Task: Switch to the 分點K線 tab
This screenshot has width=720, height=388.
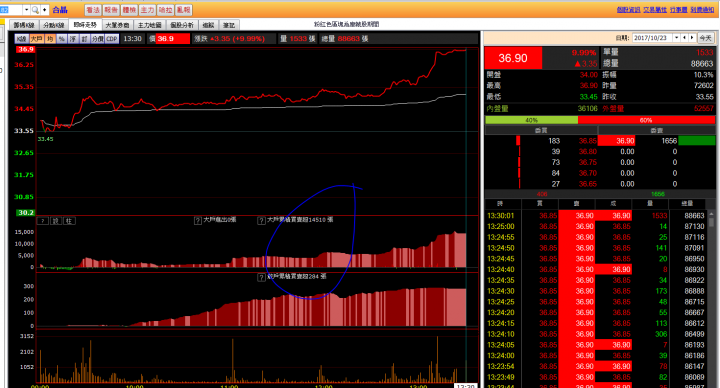Action: coord(54,25)
